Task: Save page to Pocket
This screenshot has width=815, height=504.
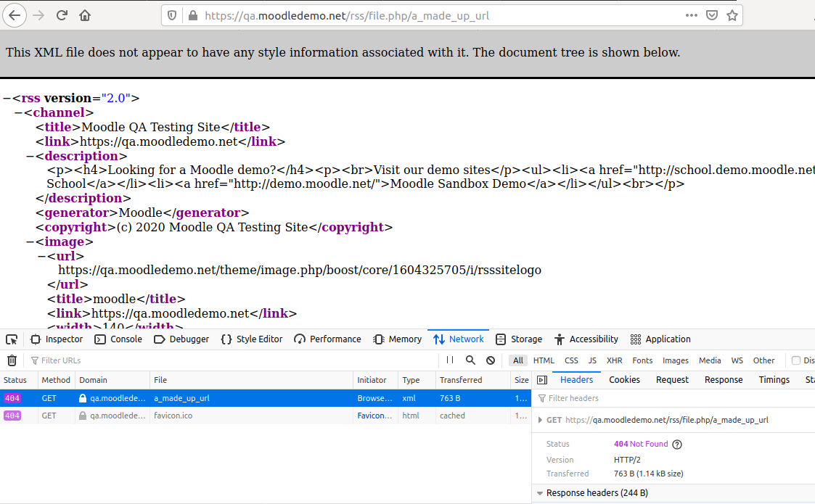Action: [712, 15]
